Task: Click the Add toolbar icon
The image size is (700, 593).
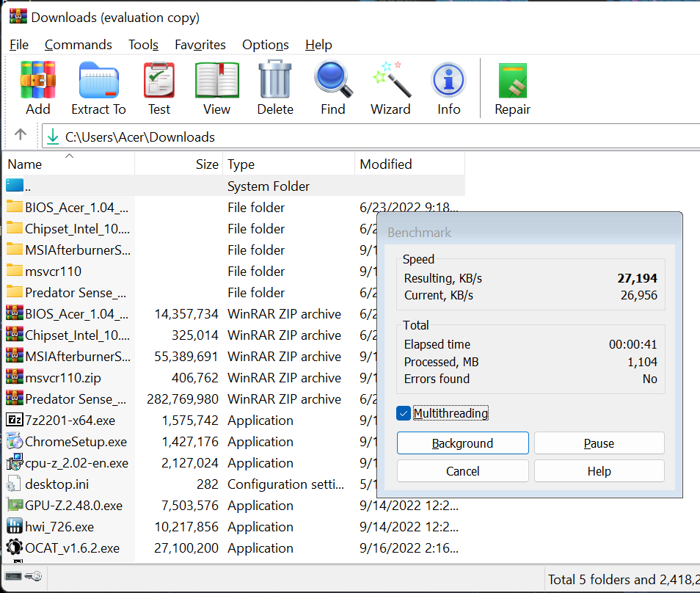Action: (x=38, y=88)
